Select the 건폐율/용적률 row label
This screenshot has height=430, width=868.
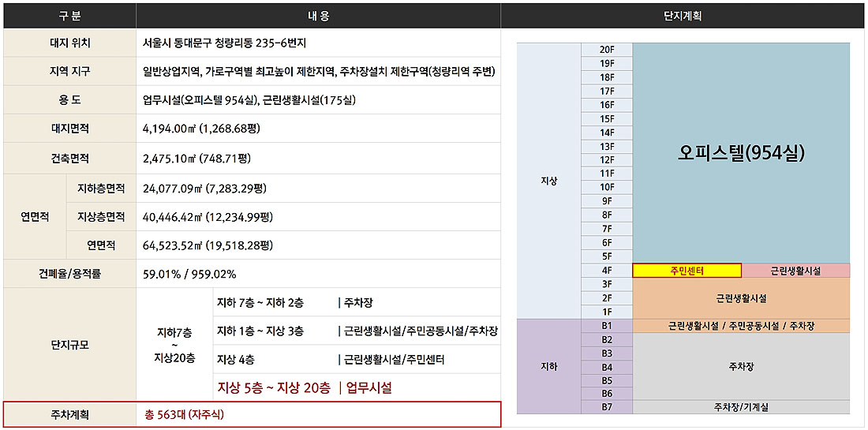(69, 273)
